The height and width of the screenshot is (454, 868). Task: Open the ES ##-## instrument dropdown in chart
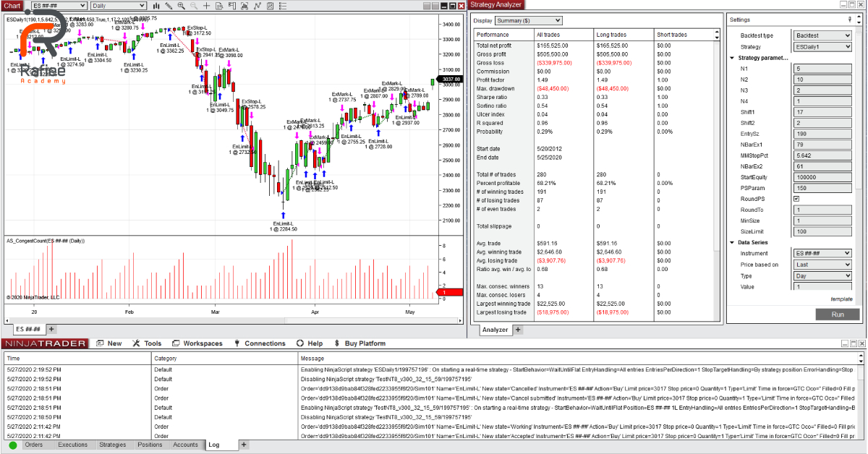[x=59, y=6]
